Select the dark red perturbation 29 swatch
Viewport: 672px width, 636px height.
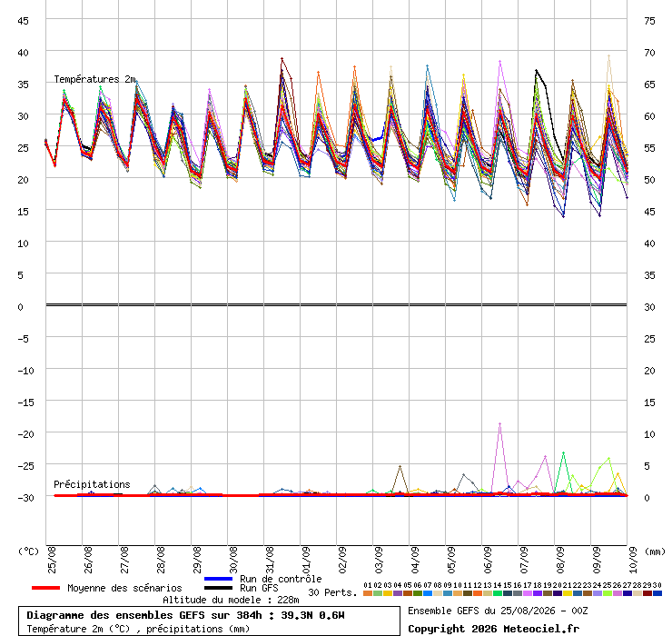click(x=647, y=593)
